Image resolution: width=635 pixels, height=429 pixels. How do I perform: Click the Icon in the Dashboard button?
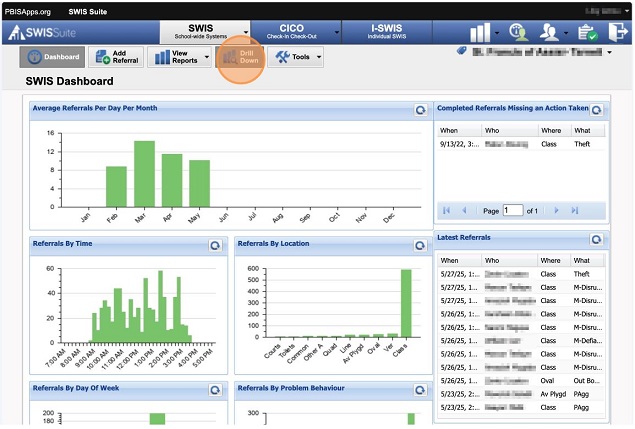pos(35,57)
